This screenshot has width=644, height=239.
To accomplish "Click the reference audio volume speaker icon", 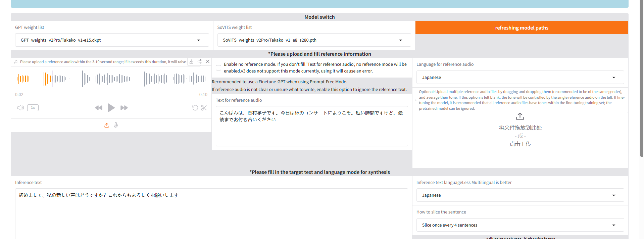I will [20, 108].
